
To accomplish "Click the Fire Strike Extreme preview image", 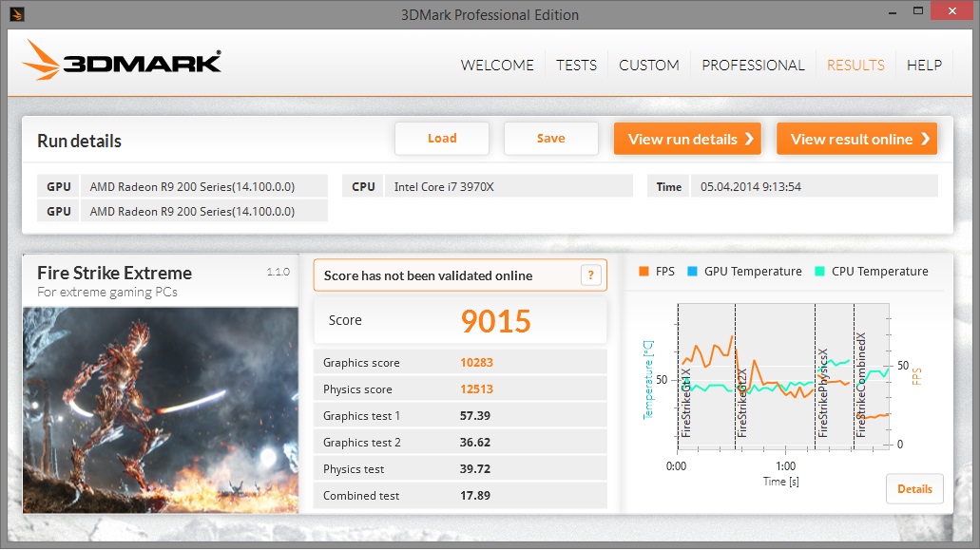I will [x=161, y=409].
